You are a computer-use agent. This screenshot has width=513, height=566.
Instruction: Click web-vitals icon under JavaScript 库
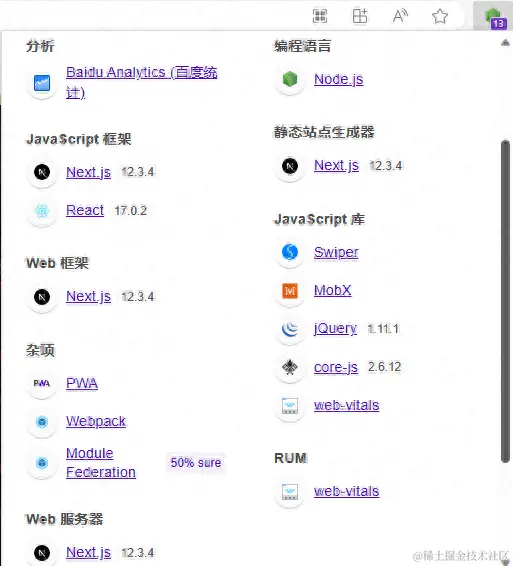pos(290,406)
